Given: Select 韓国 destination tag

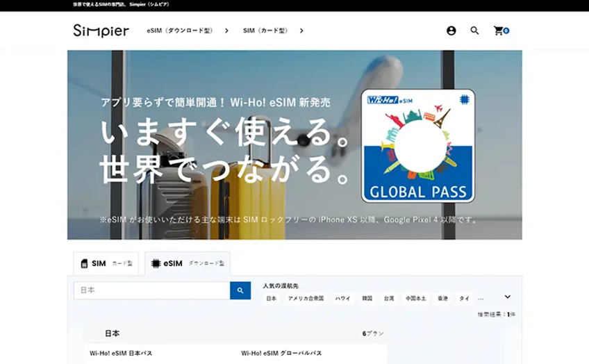Looking at the screenshot, I should pos(367,298).
